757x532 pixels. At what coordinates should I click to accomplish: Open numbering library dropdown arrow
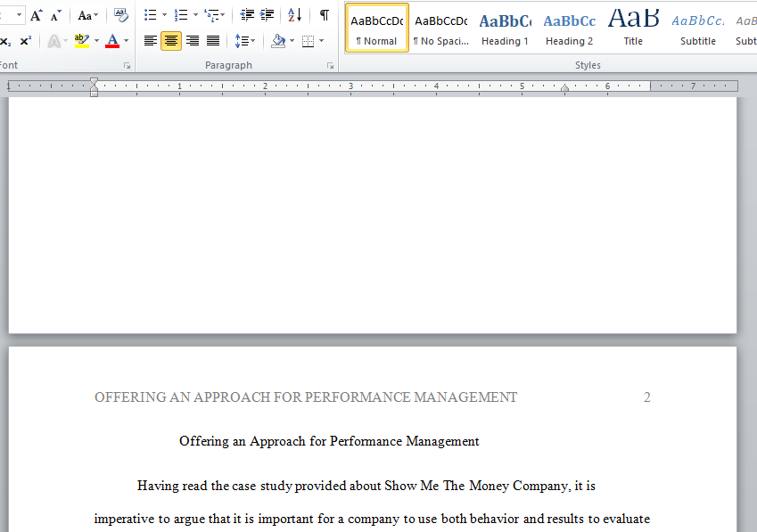point(195,15)
